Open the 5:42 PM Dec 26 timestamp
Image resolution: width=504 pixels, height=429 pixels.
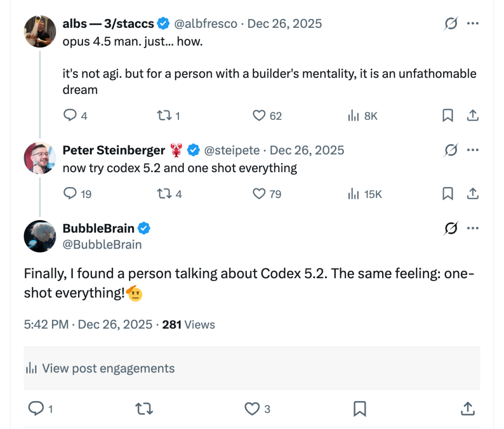pyautogui.click(x=88, y=325)
